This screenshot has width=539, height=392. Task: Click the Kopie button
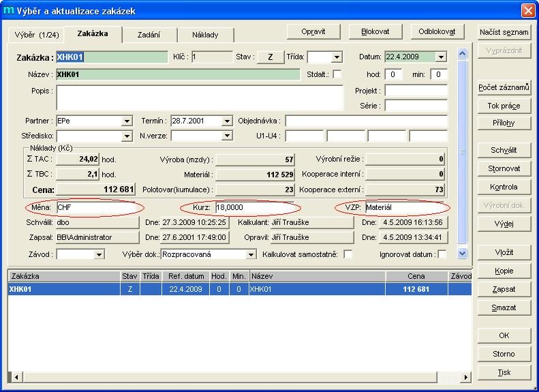pos(504,271)
